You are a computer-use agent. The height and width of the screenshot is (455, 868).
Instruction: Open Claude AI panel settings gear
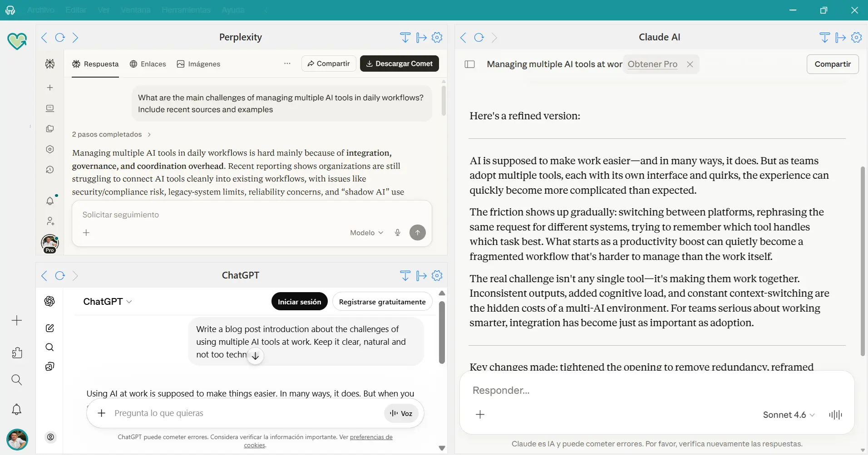856,38
